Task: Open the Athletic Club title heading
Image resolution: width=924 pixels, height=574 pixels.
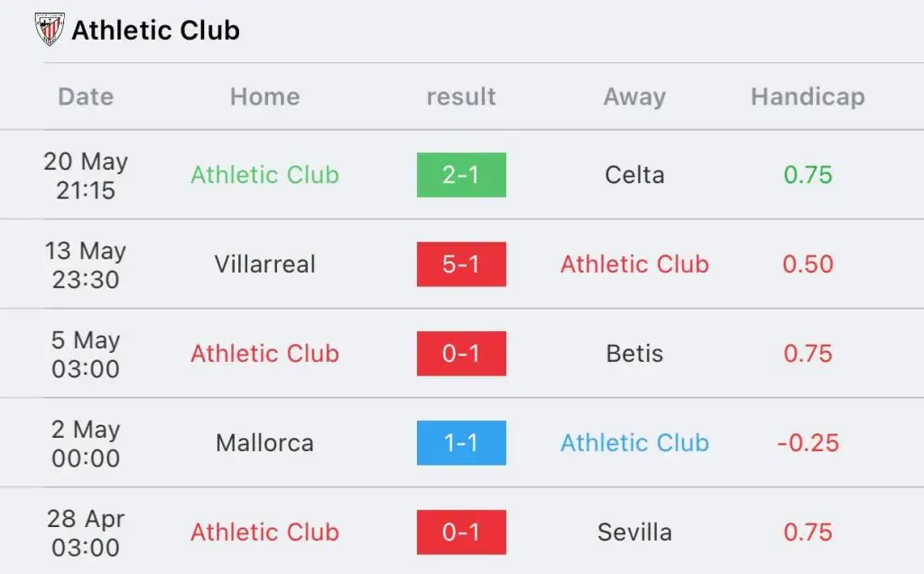Action: (x=155, y=31)
